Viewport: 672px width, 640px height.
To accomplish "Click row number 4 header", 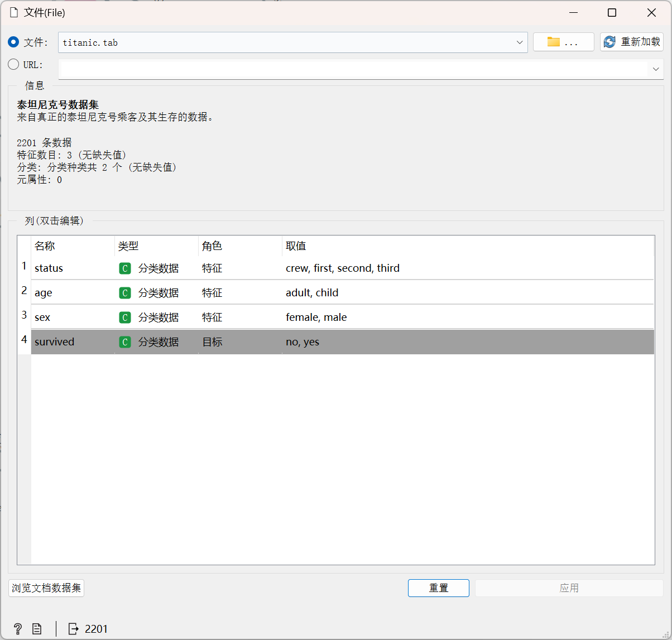I will (24, 340).
